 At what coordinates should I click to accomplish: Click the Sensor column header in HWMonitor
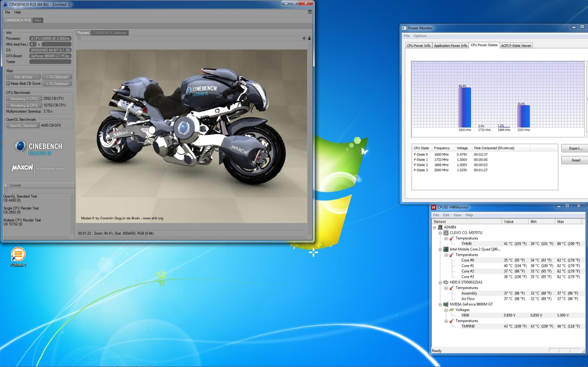[x=467, y=222]
